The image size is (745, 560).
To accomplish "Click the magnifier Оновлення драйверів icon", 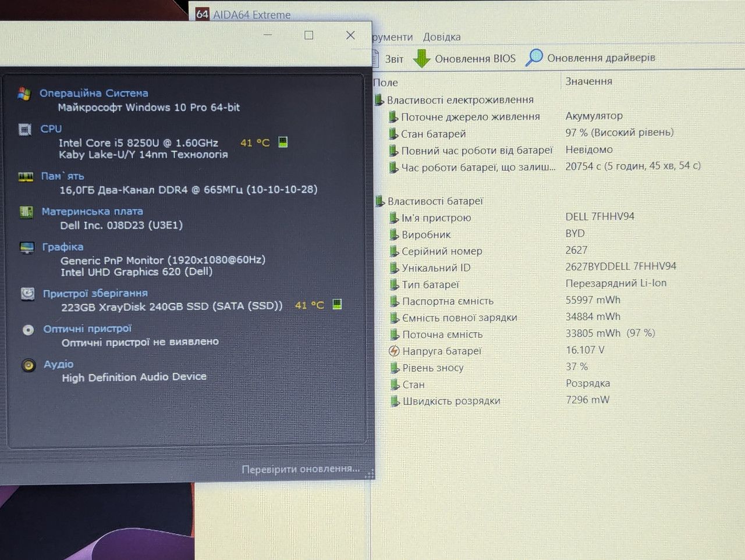I will pyautogui.click(x=534, y=58).
